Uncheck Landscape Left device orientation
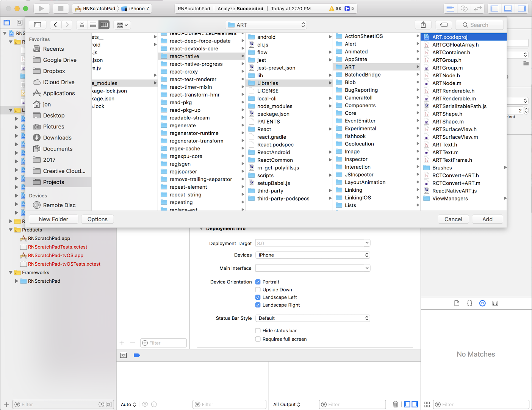 coord(258,297)
